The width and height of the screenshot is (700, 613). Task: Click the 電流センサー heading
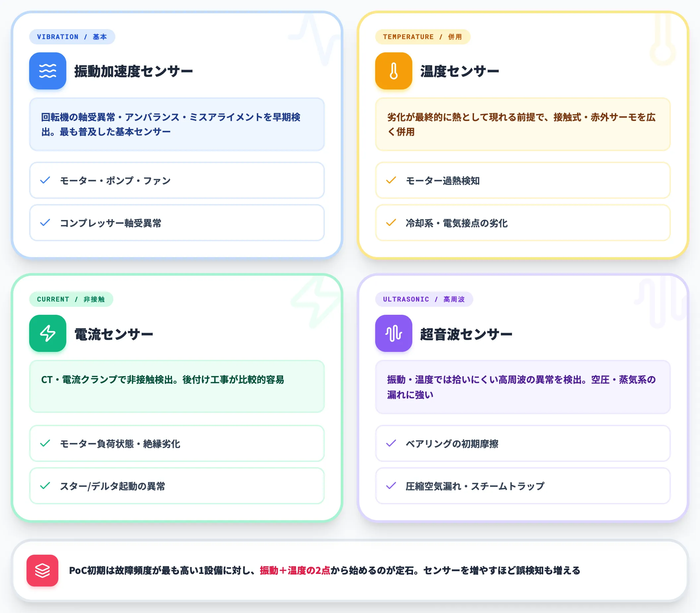click(x=114, y=334)
